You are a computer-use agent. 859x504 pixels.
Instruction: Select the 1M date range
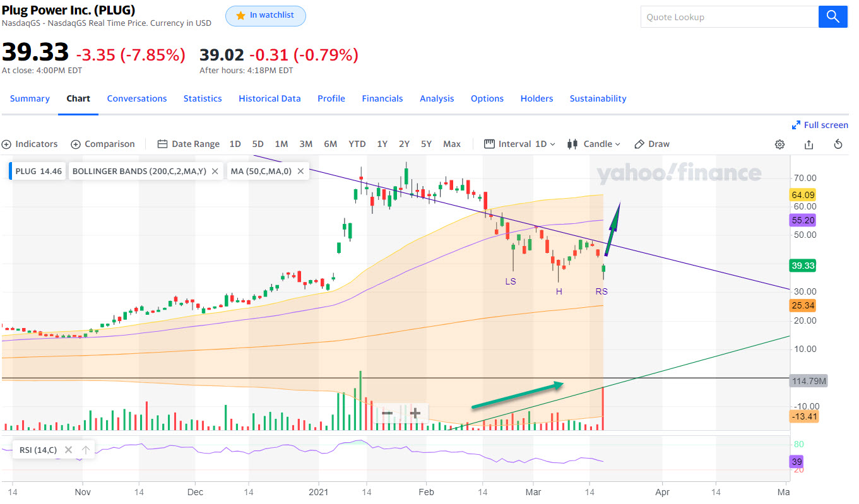pos(281,144)
